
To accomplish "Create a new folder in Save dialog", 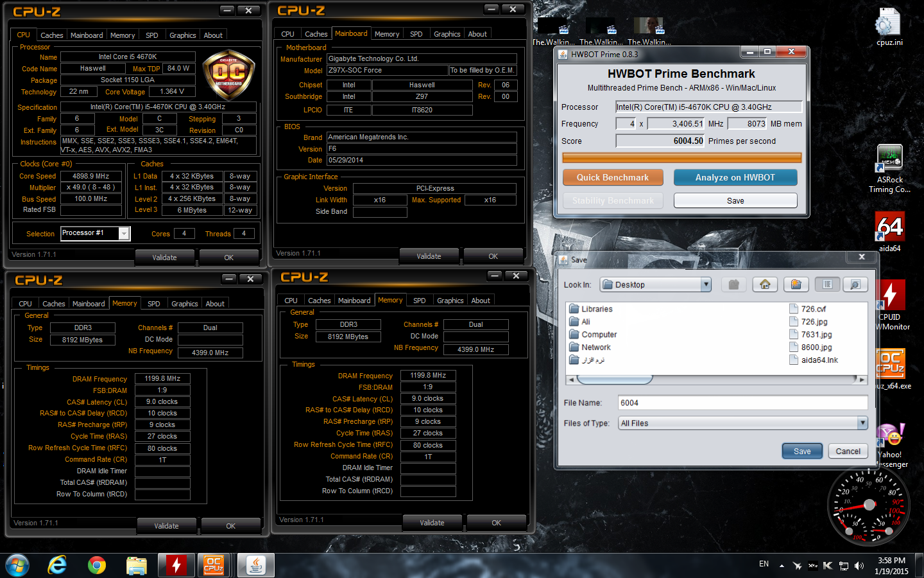I will pyautogui.click(x=796, y=285).
